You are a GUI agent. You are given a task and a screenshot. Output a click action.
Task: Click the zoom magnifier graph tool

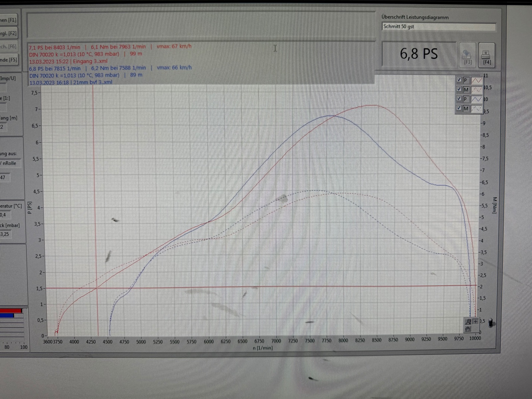pyautogui.click(x=468, y=322)
